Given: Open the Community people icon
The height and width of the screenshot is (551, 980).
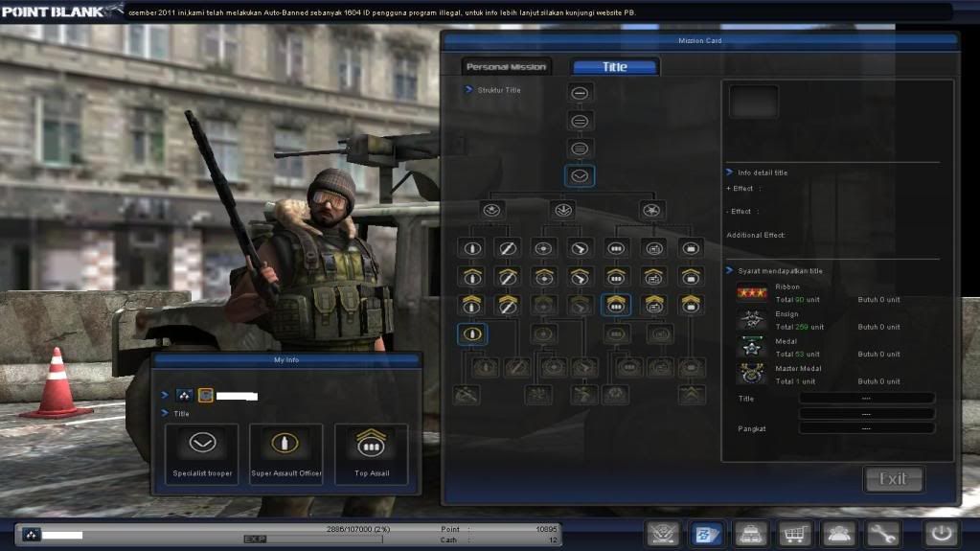Looking at the screenshot, I should point(838,534).
